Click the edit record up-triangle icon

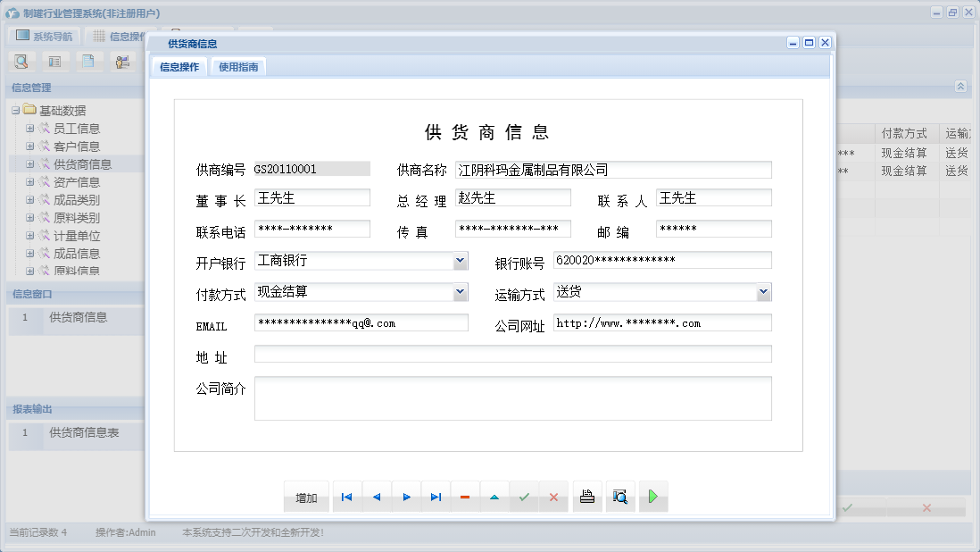click(494, 497)
